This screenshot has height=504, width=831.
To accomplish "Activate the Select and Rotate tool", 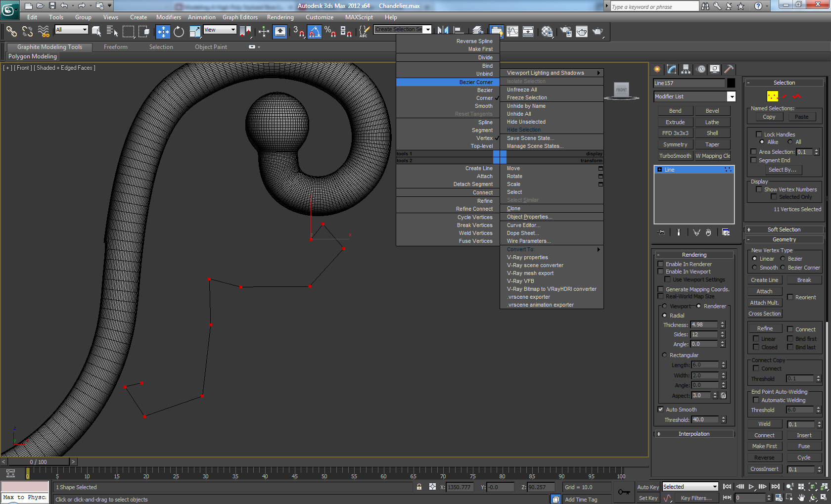I will coord(179,32).
